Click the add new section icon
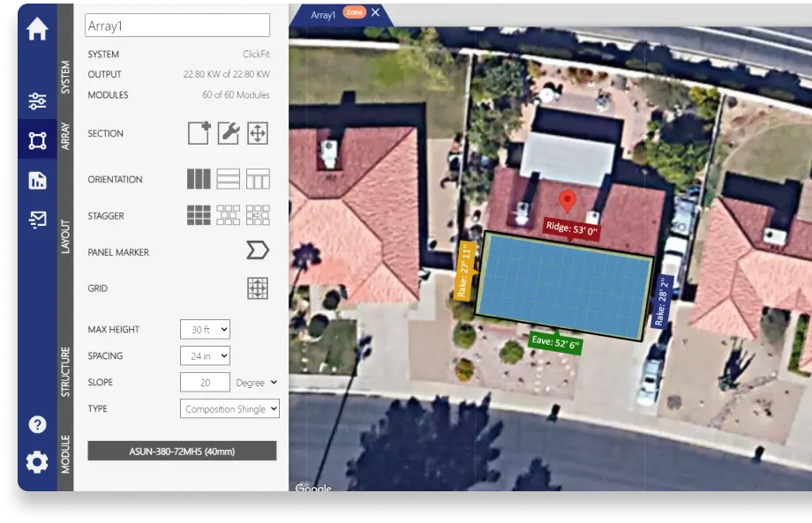The image size is (812, 523). [x=199, y=133]
